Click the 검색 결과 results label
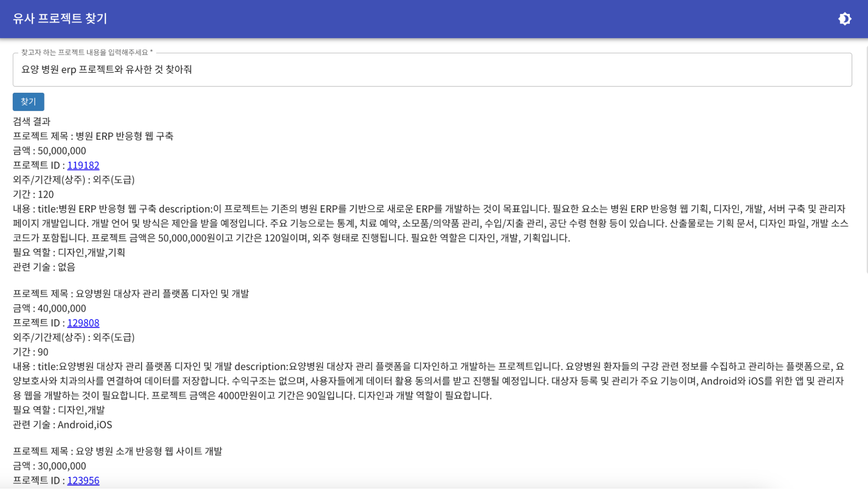Image resolution: width=868 pixels, height=489 pixels. (32, 122)
